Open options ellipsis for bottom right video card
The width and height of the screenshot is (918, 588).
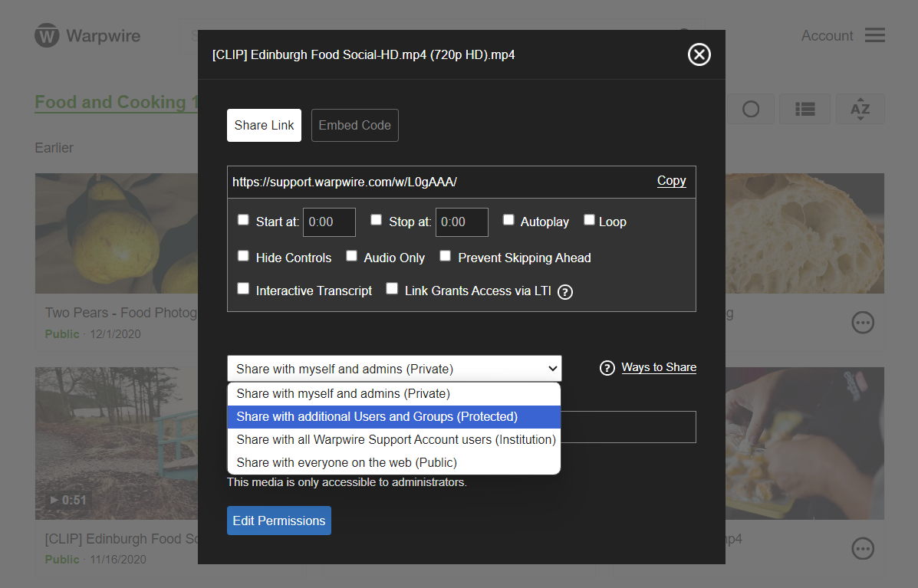863,549
